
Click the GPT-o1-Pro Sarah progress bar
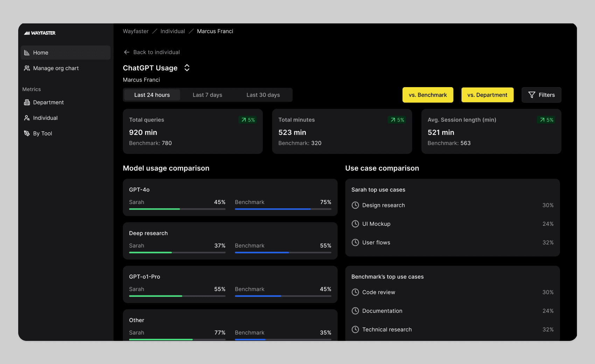pyautogui.click(x=177, y=296)
